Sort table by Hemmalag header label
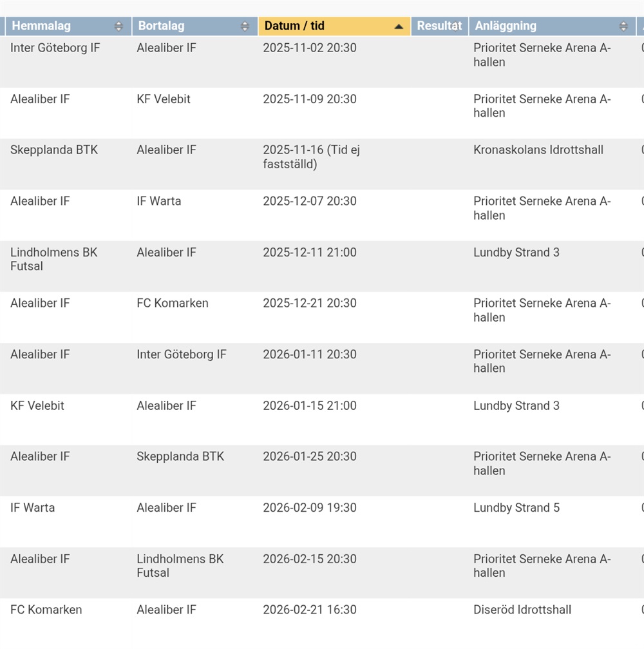 tap(41, 26)
